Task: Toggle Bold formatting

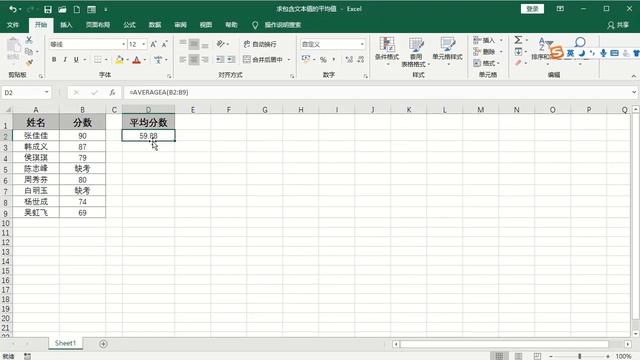Action: [x=54, y=60]
